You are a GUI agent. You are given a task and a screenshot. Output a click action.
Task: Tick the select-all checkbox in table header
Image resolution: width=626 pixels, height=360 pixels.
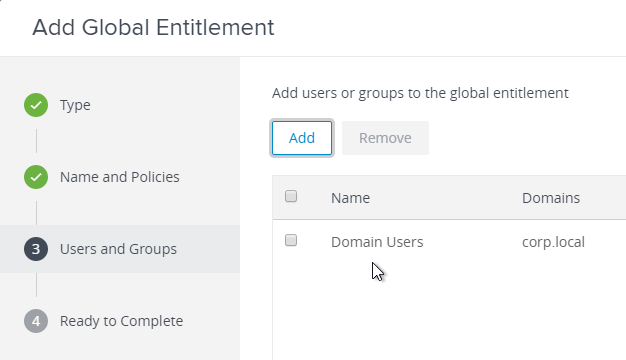point(291,196)
